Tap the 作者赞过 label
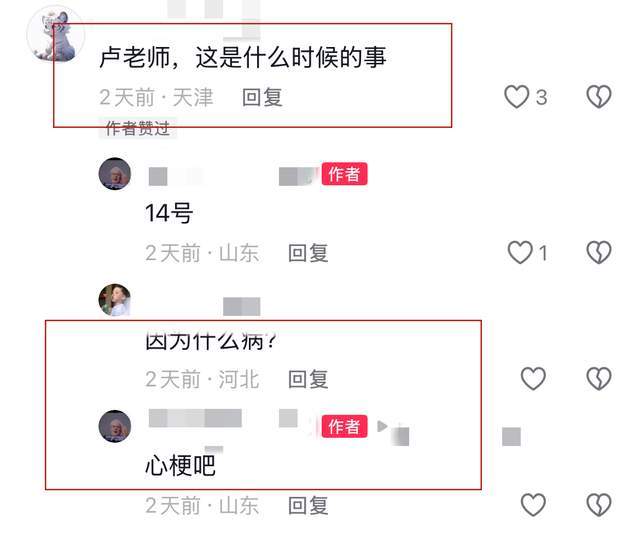640x534 pixels. click(x=138, y=128)
